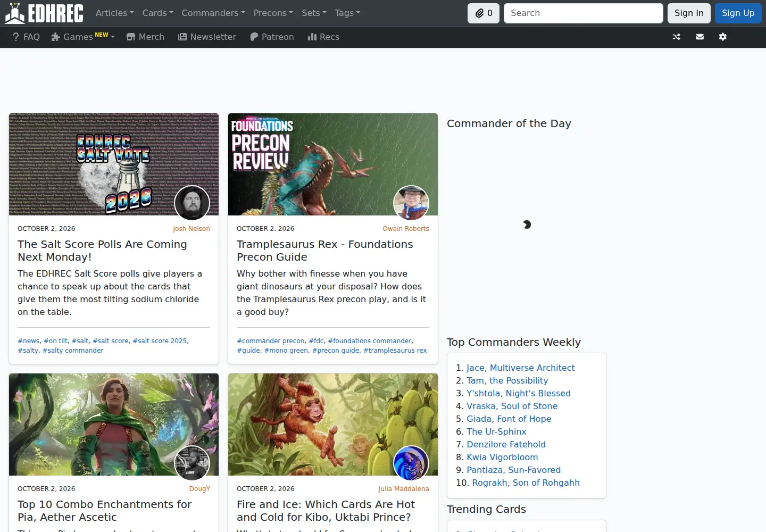The image size is (766, 532).
Task: Click the Sign In button
Action: [x=689, y=13]
